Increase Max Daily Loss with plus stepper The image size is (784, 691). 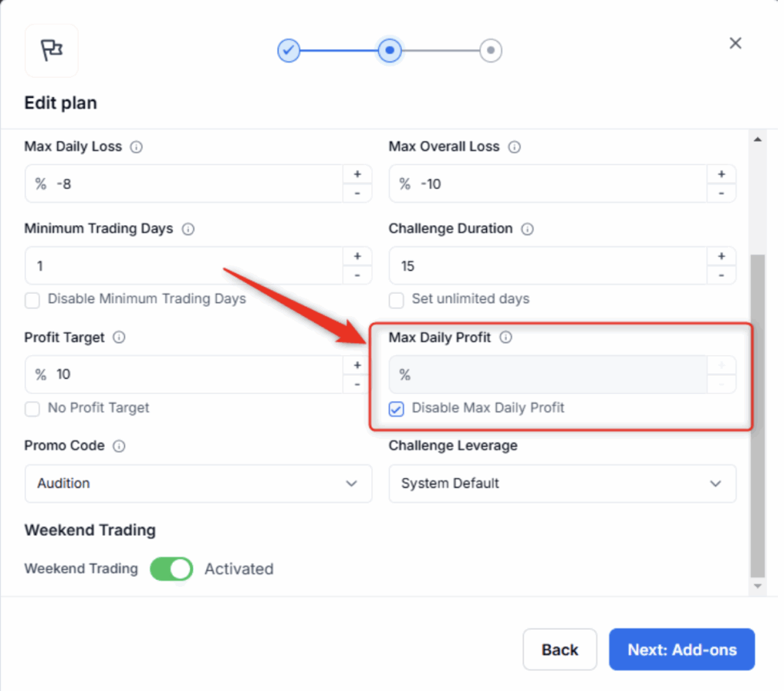pos(357,174)
